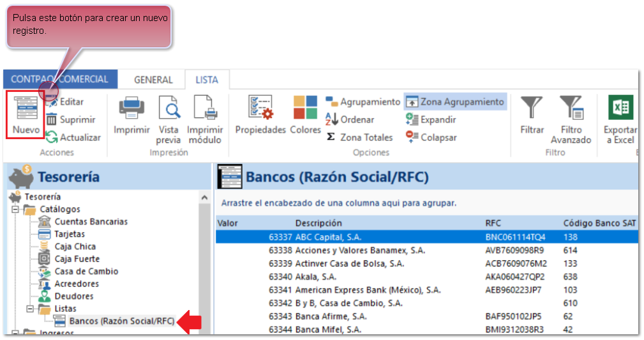Click the Tesorería piggy bank panel icon

point(21,177)
